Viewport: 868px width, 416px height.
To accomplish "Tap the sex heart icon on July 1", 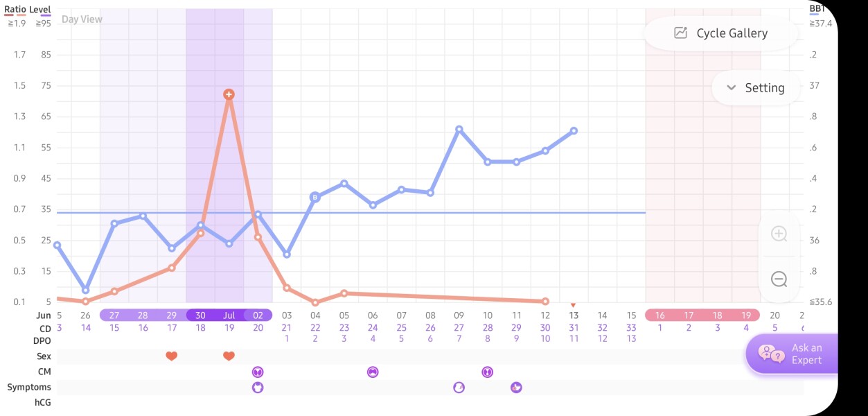I will pos(229,356).
